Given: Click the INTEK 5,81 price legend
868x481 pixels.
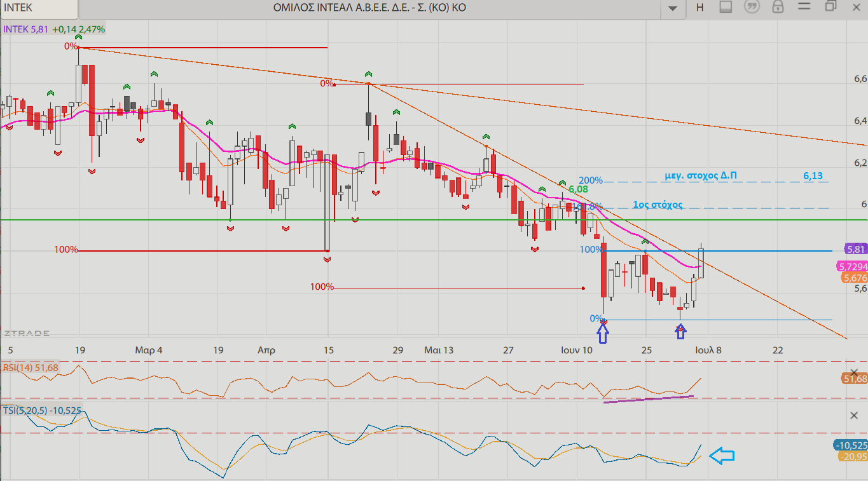Looking at the screenshot, I should [x=26, y=29].
